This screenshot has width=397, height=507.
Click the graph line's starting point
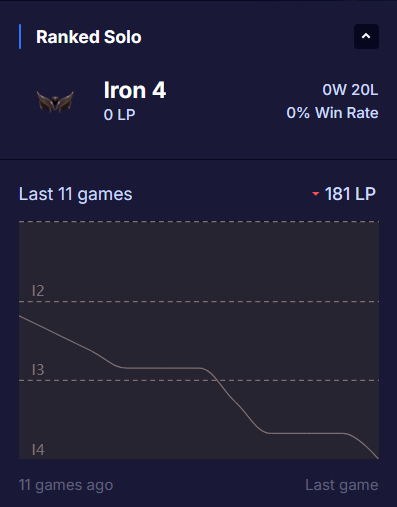click(x=20, y=316)
